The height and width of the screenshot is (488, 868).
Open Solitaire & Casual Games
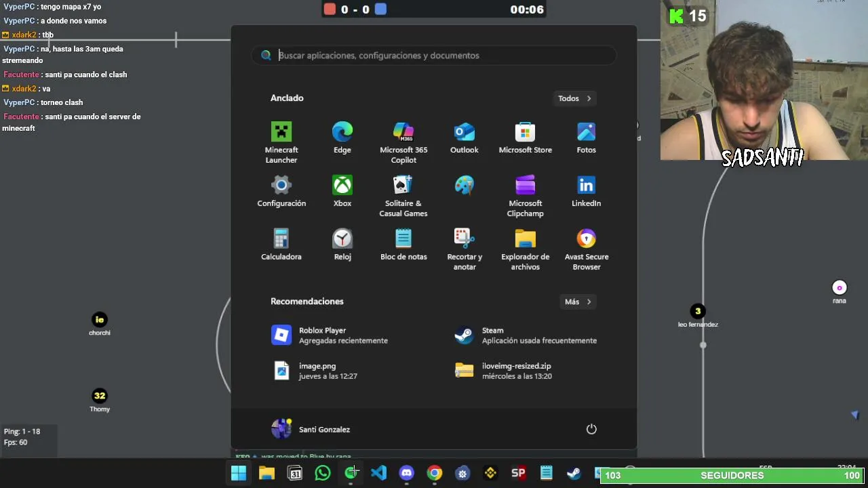403,196
